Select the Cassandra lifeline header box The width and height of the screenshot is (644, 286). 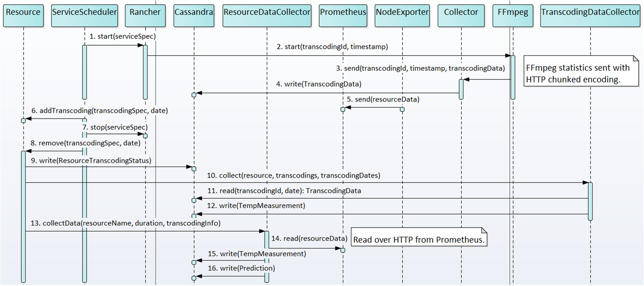click(194, 16)
